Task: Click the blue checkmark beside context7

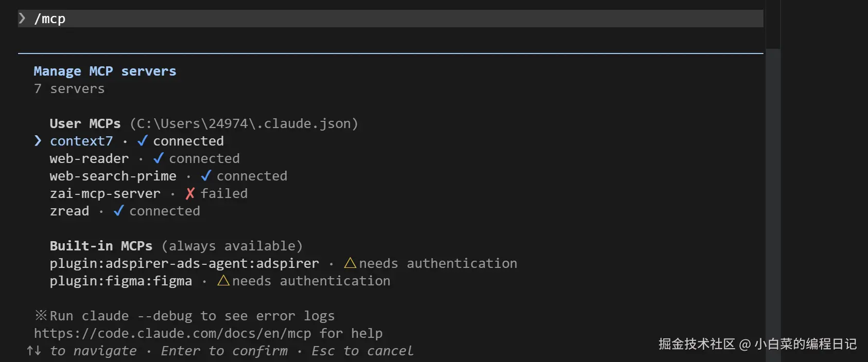Action: (143, 140)
